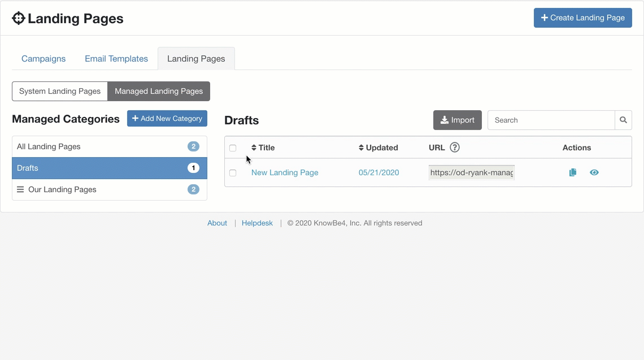Click Add New Category button
The width and height of the screenshot is (644, 360).
(x=167, y=118)
